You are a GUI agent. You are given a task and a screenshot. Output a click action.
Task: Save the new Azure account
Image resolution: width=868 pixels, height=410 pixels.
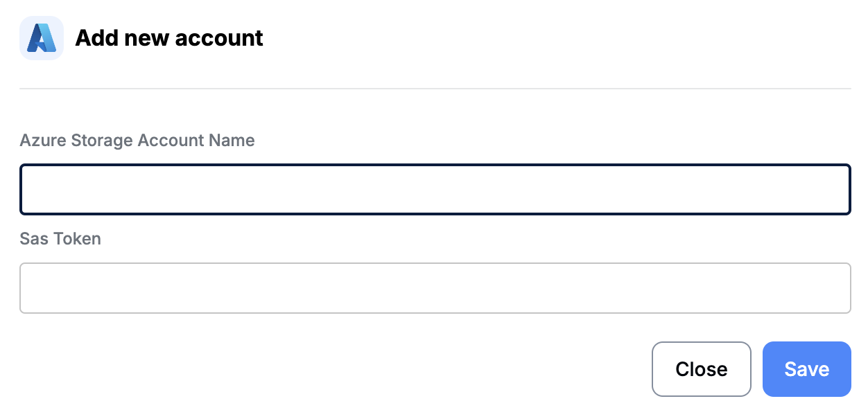806,369
